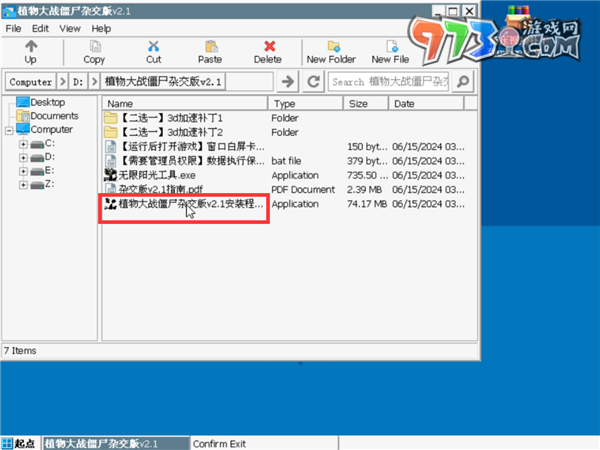Create a New Folder from toolbar
The width and height of the screenshot is (600, 450).
click(331, 46)
